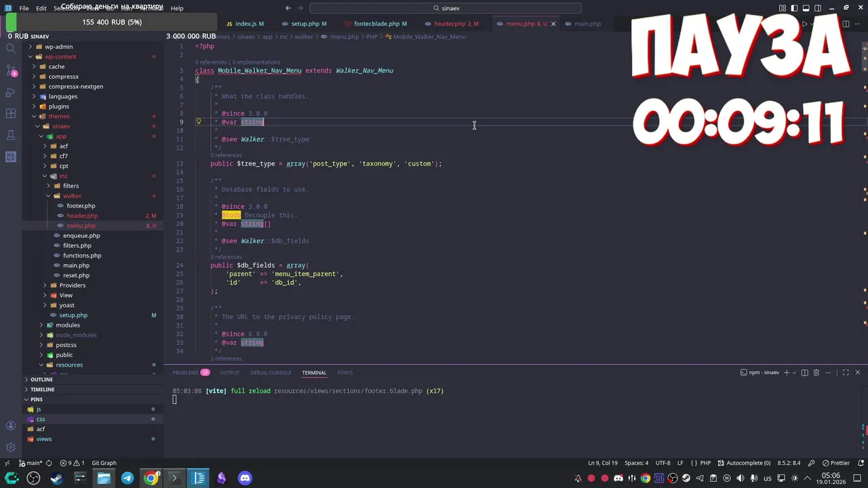Open the launch profile dropdown beside terminal plus
Image resolution: width=868 pixels, height=488 pixels.
pyautogui.click(x=795, y=372)
